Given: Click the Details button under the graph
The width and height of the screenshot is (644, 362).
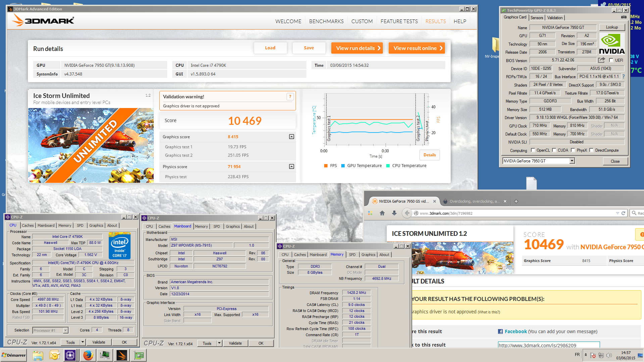Looking at the screenshot, I should click(x=430, y=155).
